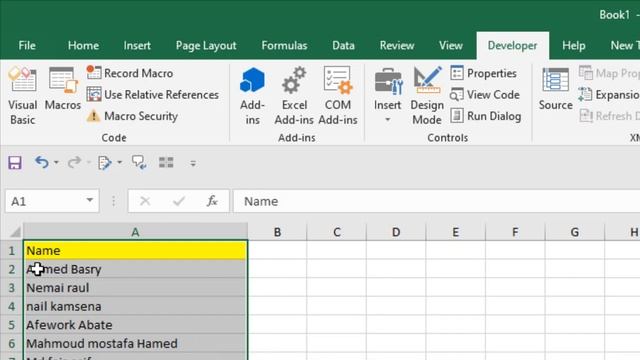Click the Select All corner triangle

click(15, 232)
